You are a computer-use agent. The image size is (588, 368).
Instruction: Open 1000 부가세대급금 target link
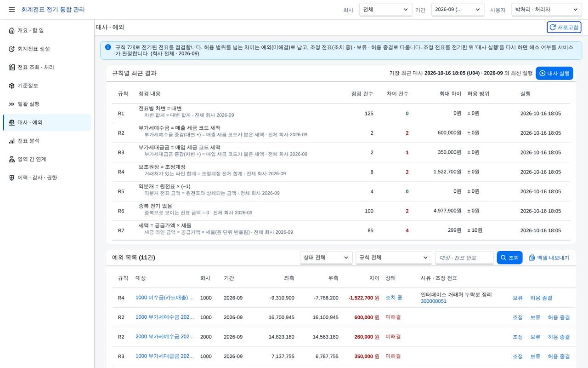[x=164, y=356]
